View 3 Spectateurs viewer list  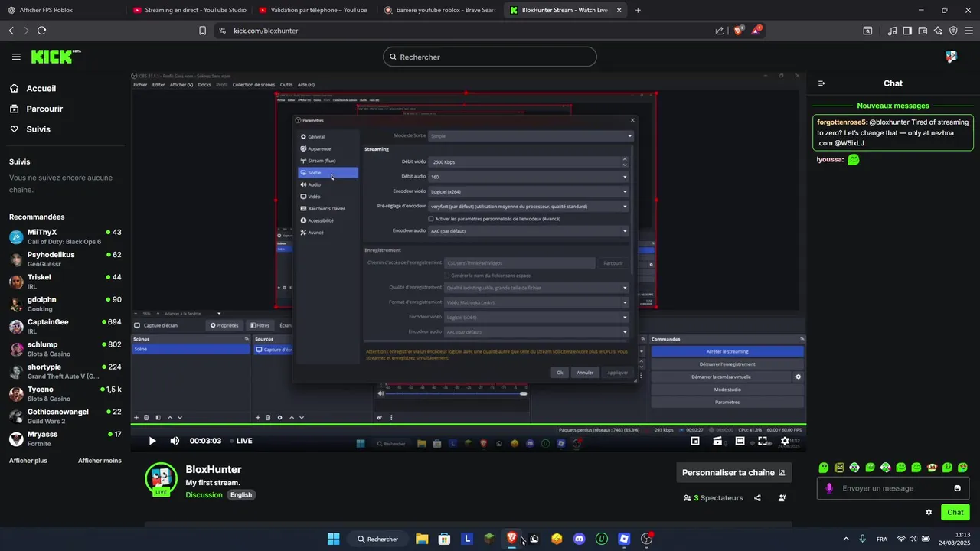click(714, 498)
